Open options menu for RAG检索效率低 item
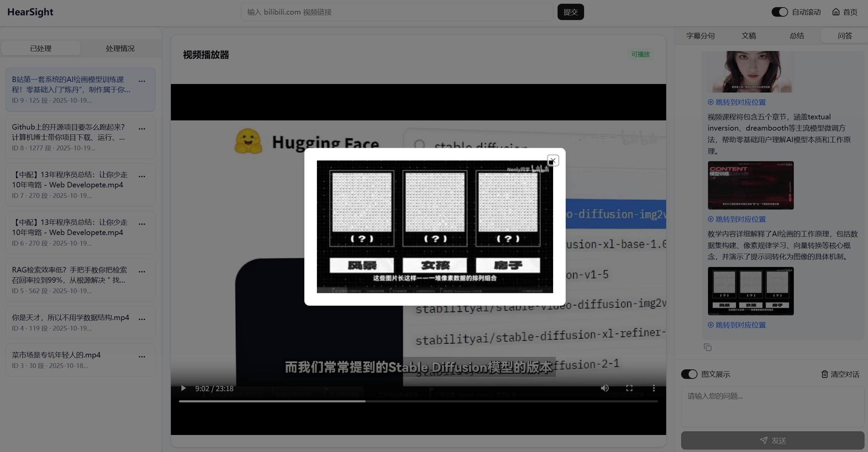This screenshot has width=868, height=452. [142, 271]
